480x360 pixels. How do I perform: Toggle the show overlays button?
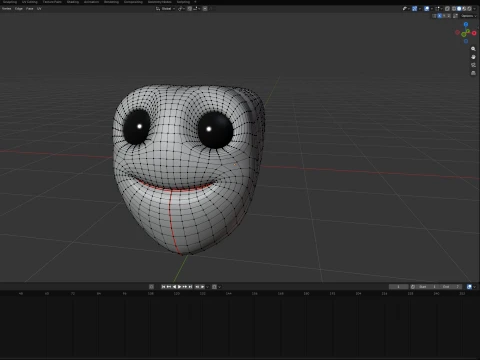coord(427,9)
